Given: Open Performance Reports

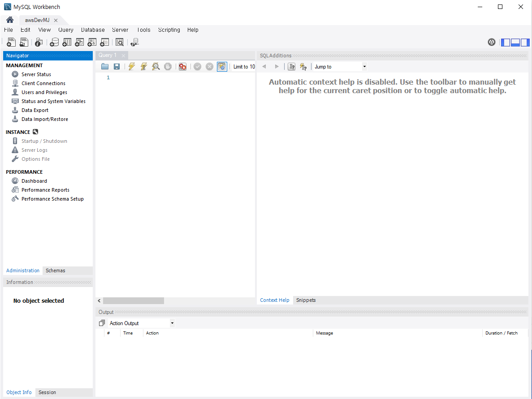Looking at the screenshot, I should [45, 190].
